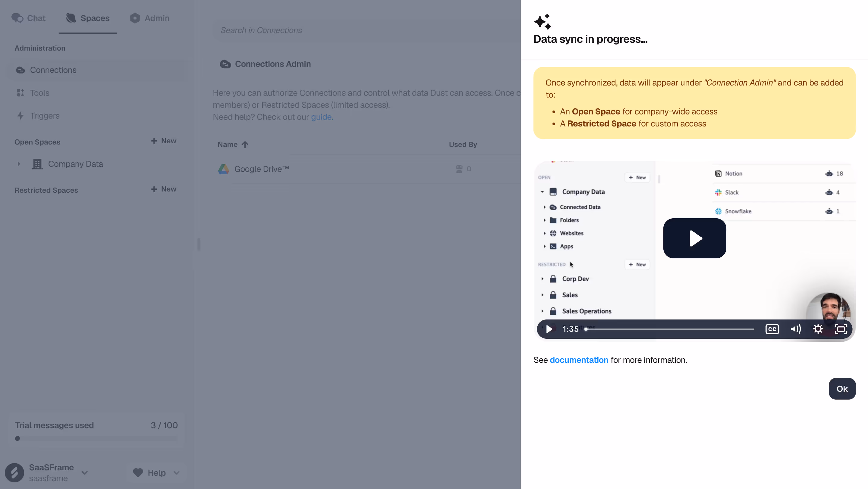Click the Websites globe icon in the video

[x=553, y=233]
